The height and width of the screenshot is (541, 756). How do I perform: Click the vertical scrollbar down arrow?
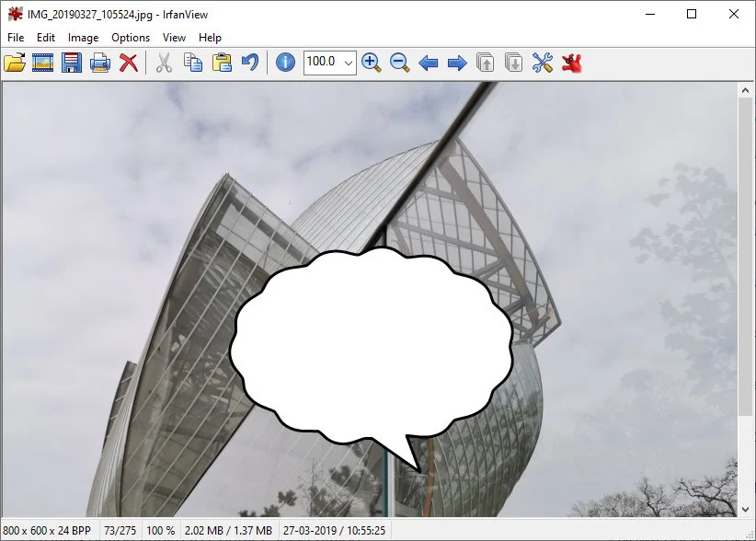pyautogui.click(x=746, y=508)
